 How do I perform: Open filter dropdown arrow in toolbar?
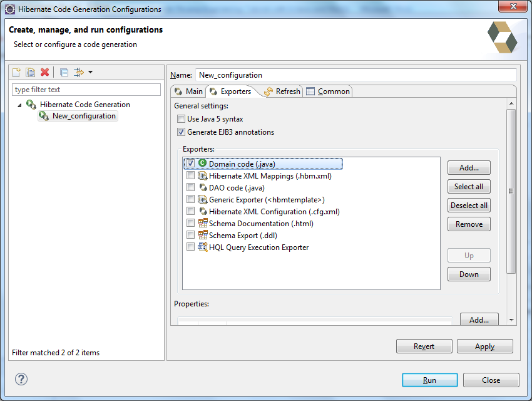pos(90,72)
